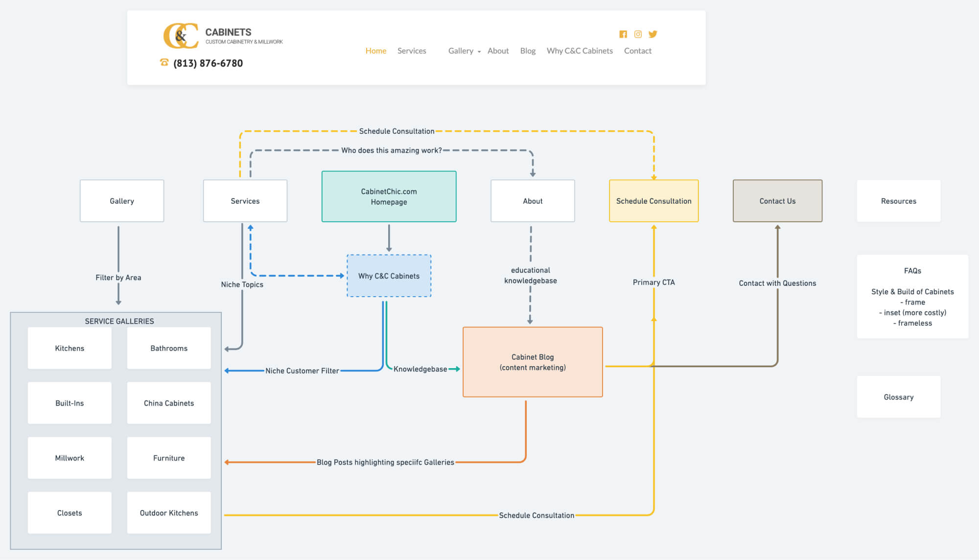Screen dimensions: 979x560
Task: Click the Kitchens box in Service Galleries
Action: [x=70, y=348]
